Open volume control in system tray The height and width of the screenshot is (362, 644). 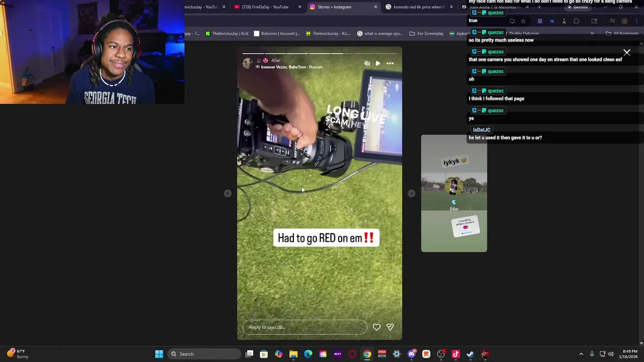(611, 354)
